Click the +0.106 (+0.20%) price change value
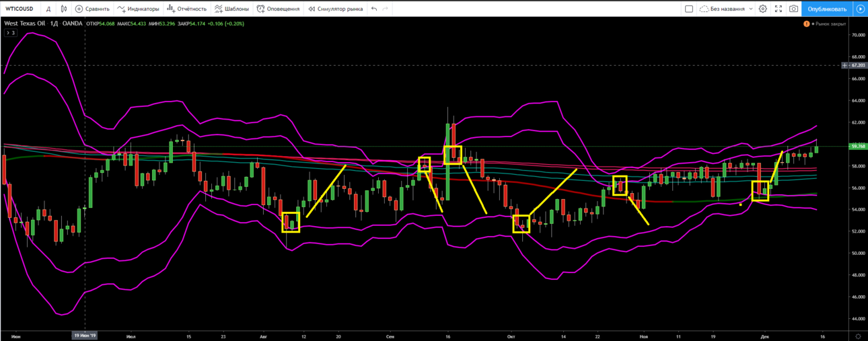Viewport: 868px width, 341px height. (x=225, y=24)
